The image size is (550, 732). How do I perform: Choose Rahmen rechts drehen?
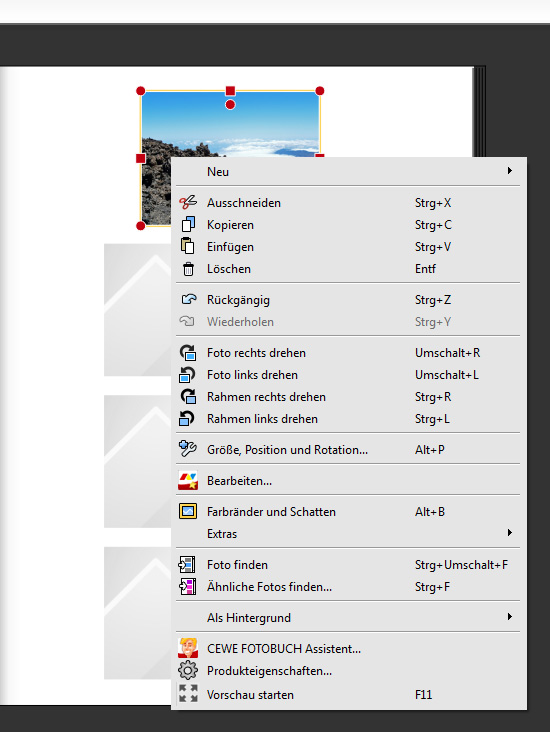[x=348, y=396]
